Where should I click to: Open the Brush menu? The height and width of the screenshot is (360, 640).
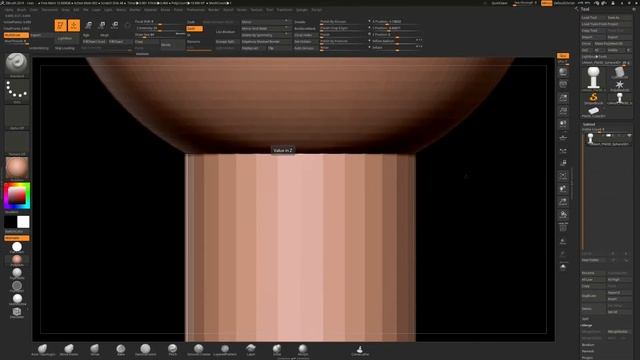tap(21, 10)
